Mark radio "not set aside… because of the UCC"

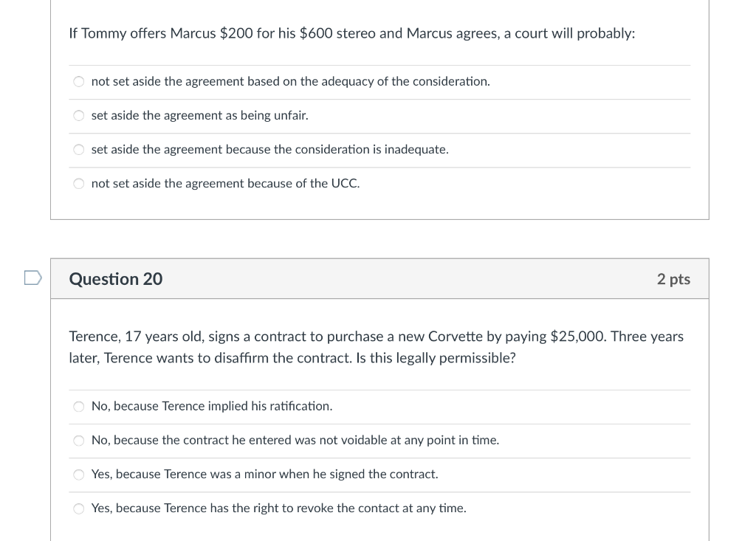(79, 184)
